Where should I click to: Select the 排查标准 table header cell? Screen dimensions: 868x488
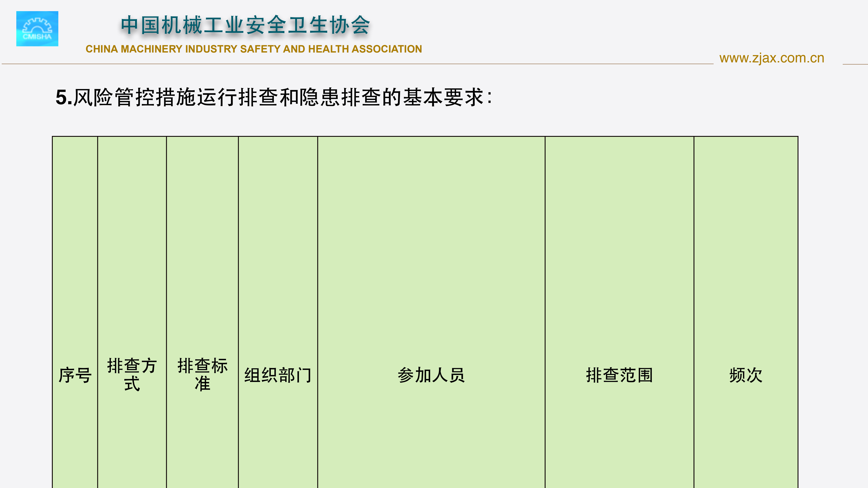tap(202, 312)
